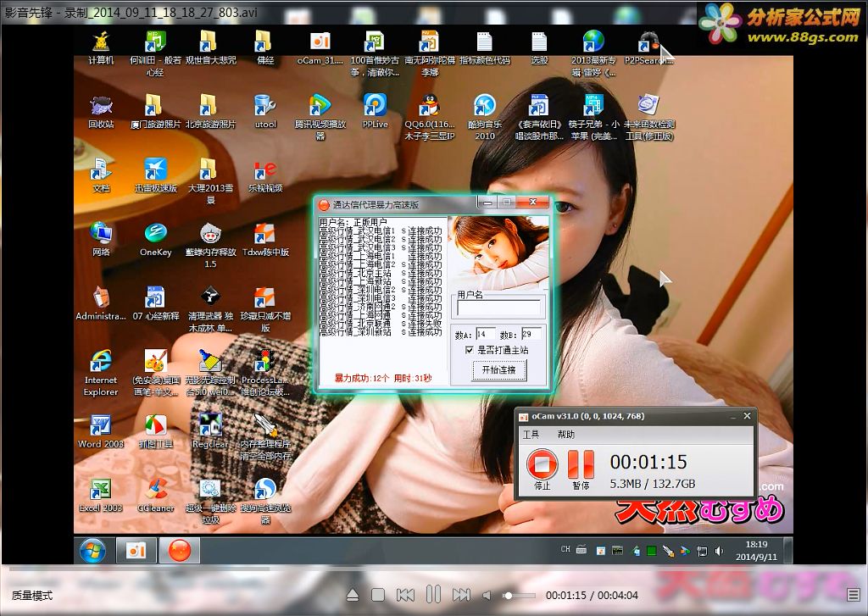Click the taskbar clock showing 18:19
Screen dimensions: 868x616
pyautogui.click(x=756, y=551)
